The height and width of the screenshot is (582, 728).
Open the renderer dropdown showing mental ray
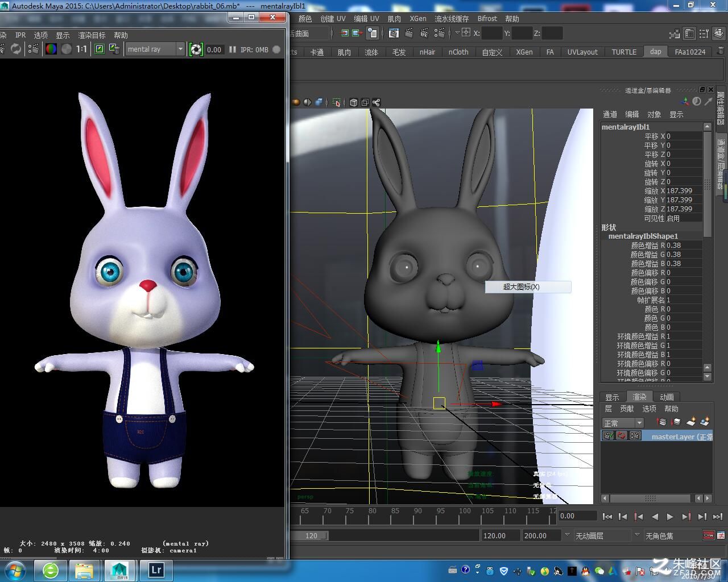155,49
